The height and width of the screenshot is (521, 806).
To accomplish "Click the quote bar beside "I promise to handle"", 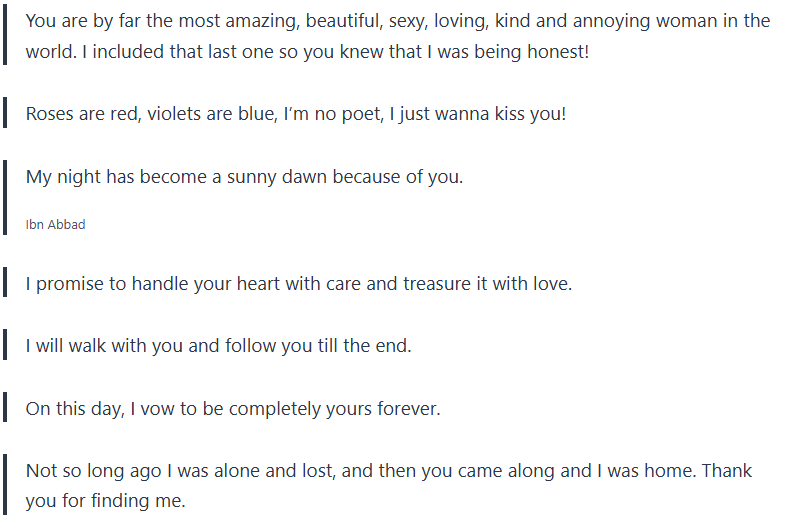I will tap(6, 284).
